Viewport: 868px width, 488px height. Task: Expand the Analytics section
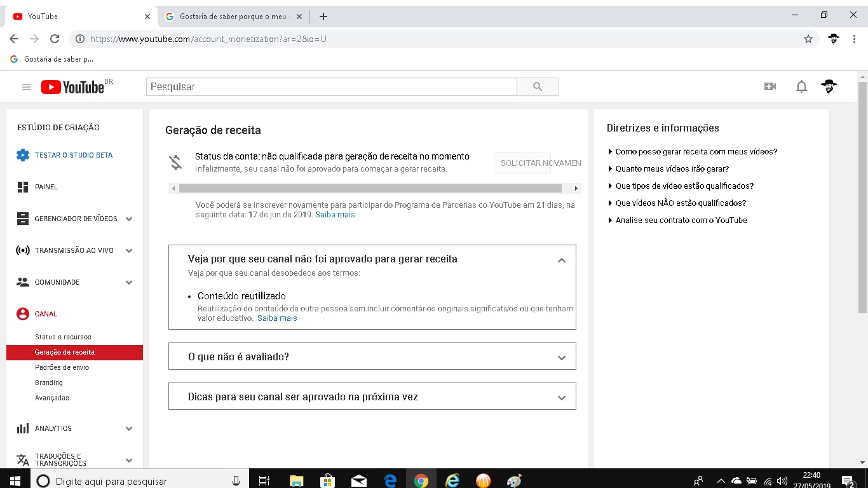pyautogui.click(x=129, y=428)
